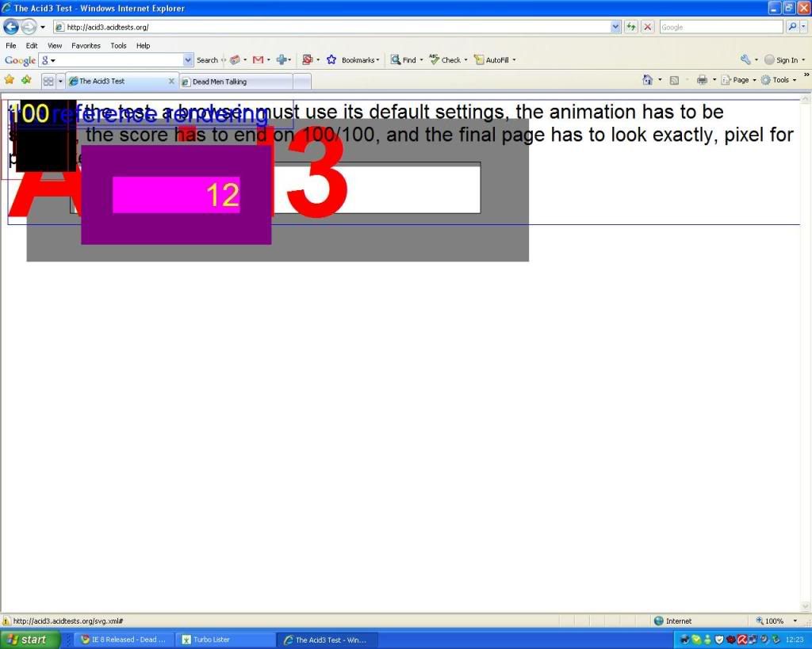The width and height of the screenshot is (812, 649).
Task: Click the Add to Favorites icon
Action: point(27,80)
